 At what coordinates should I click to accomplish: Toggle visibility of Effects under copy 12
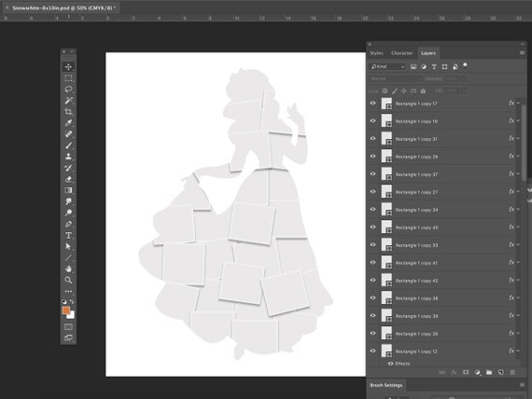tap(390, 364)
